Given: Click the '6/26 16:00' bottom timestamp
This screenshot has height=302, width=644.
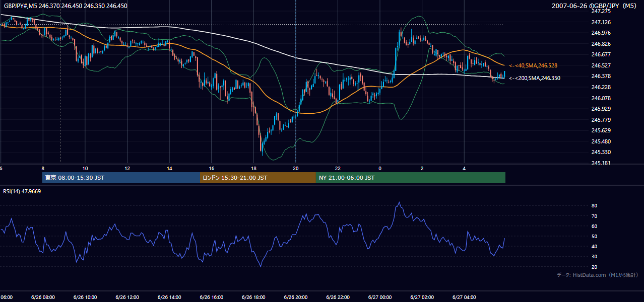Looking at the screenshot, I should coord(211,297).
